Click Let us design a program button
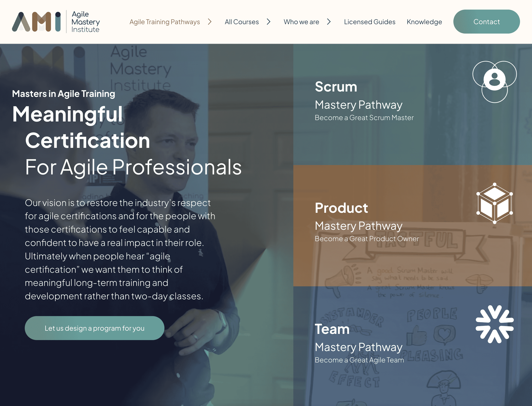The width and height of the screenshot is (532, 406). 94,328
